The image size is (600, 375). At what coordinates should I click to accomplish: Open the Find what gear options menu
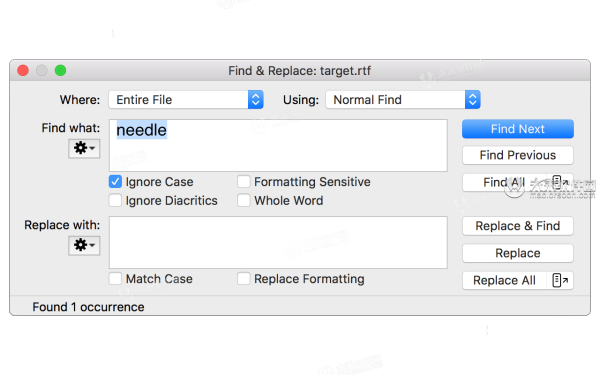pos(84,148)
